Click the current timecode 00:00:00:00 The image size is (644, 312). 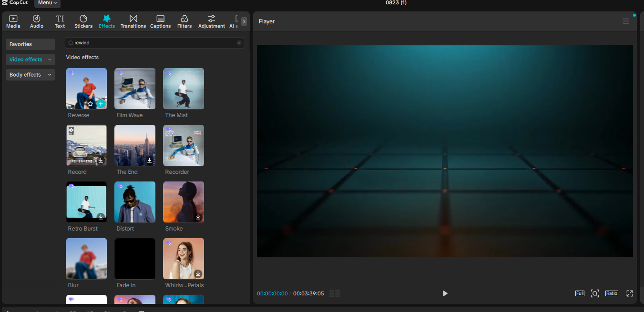point(272,293)
